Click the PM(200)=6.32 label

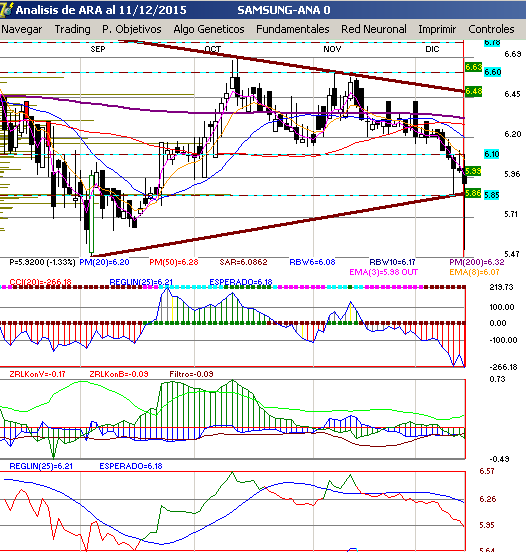[477, 262]
